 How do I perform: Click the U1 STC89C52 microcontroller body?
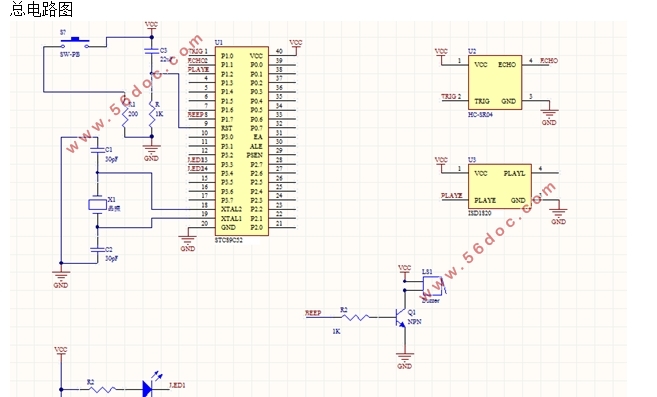point(242,141)
